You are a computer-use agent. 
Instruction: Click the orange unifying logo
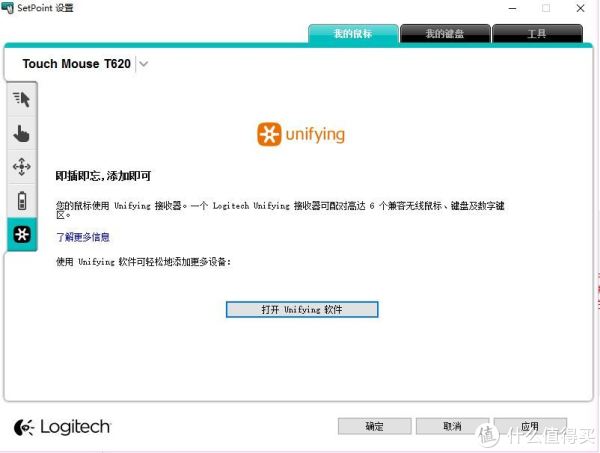click(301, 134)
